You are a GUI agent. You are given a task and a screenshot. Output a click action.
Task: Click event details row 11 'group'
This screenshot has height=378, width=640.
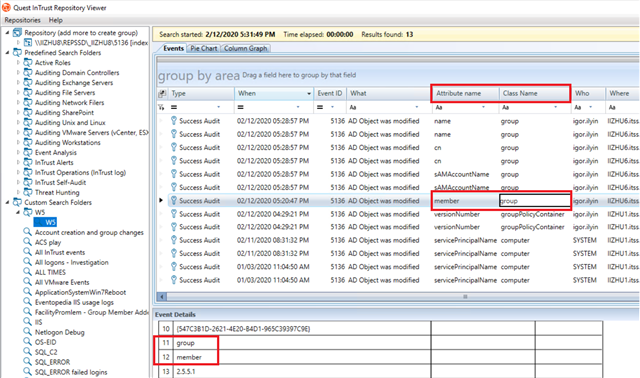coord(380,343)
